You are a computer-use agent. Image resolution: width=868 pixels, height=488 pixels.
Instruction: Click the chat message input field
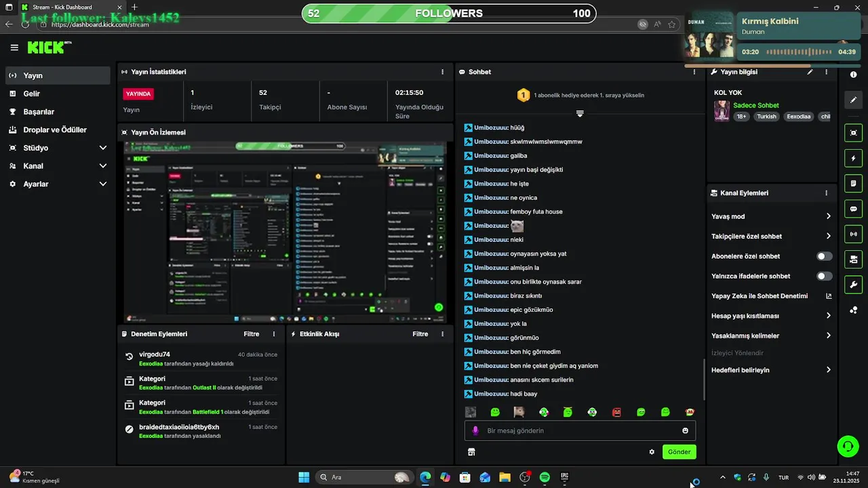[580, 430]
